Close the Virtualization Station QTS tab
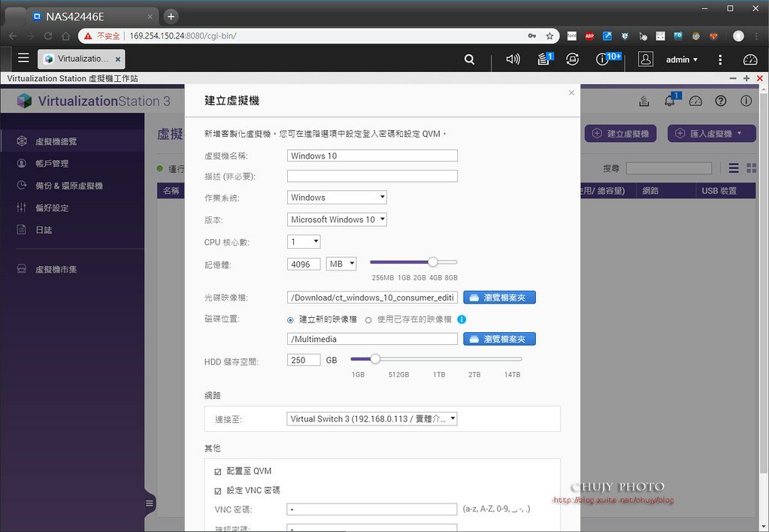This screenshot has width=769, height=532. tap(118, 59)
